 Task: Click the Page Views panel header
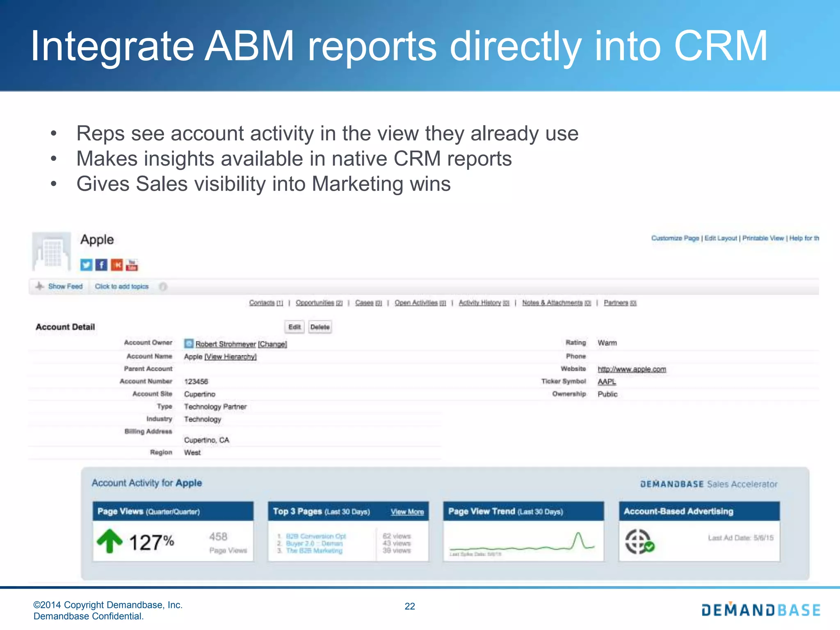(173, 511)
